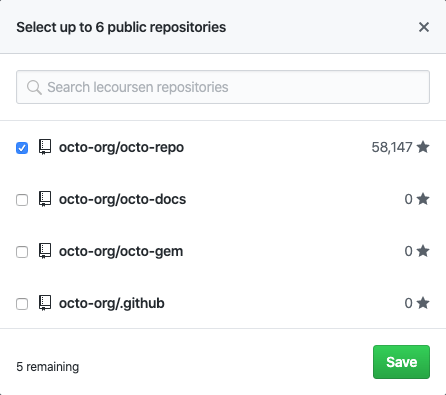Click the 58,147 star count
446x395 pixels.
click(x=392, y=147)
